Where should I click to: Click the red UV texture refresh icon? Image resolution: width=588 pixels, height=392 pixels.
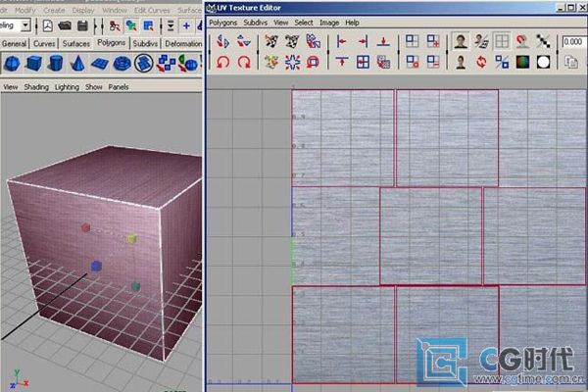481,62
